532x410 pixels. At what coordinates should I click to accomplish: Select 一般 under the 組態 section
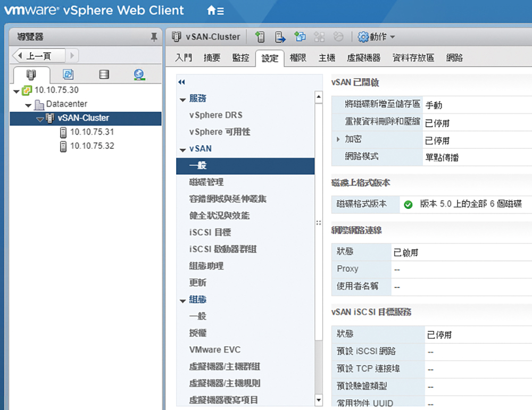[x=198, y=316]
